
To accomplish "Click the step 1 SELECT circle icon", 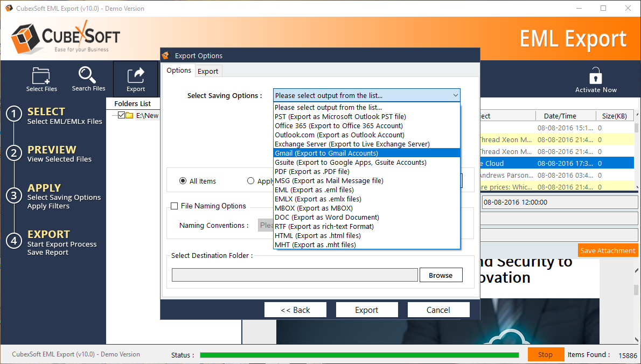I will [13, 114].
